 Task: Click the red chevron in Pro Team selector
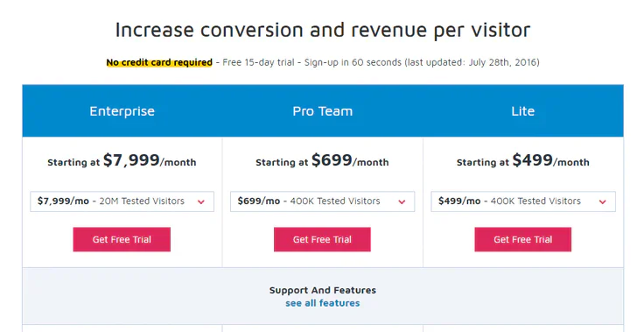click(x=402, y=202)
